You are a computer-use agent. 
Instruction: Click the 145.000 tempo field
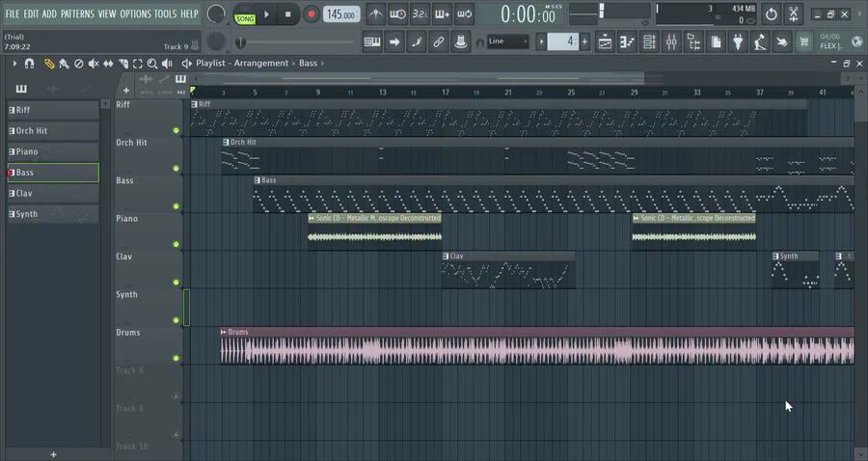click(340, 14)
